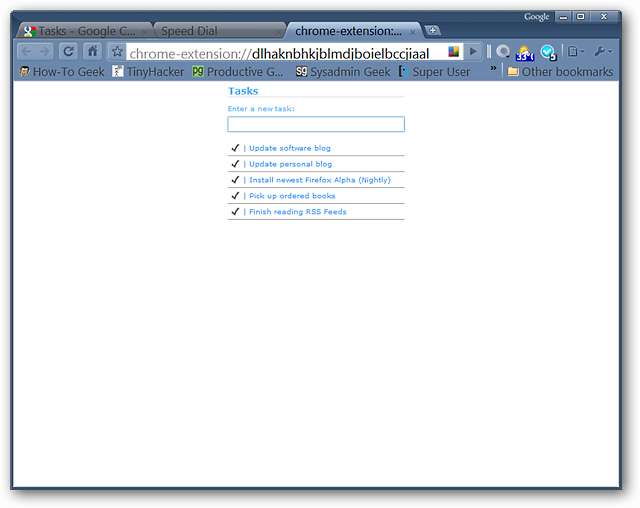Switch to the Speed Dial tab
640x508 pixels.
[x=220, y=31]
